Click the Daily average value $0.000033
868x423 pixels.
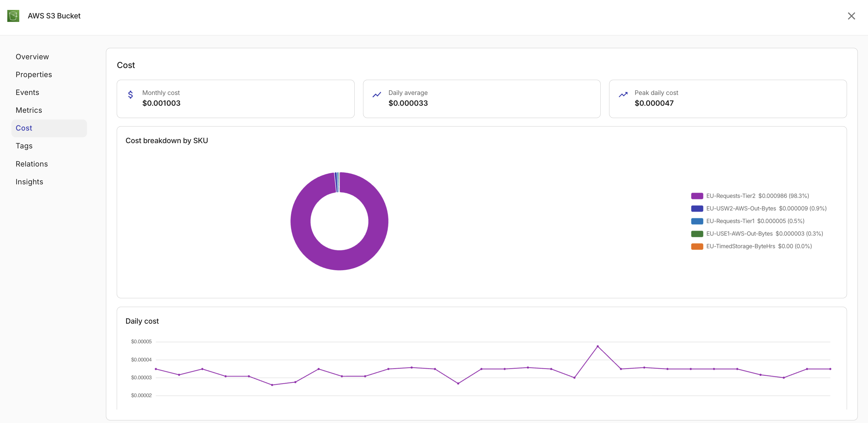[408, 103]
